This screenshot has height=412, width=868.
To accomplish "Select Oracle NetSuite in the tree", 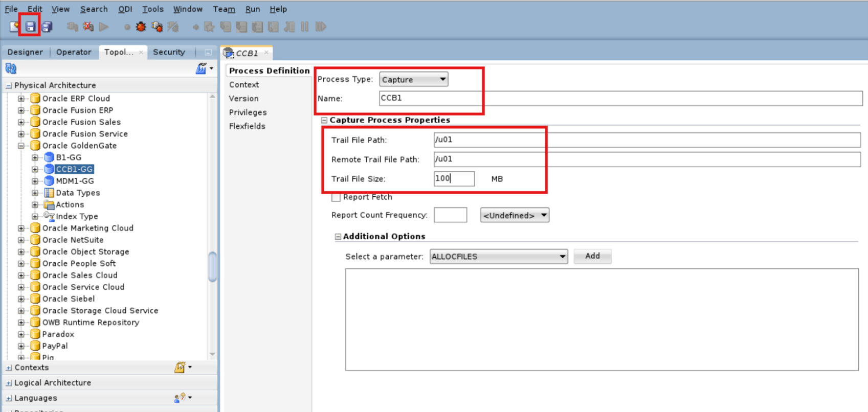I will pyautogui.click(x=73, y=240).
